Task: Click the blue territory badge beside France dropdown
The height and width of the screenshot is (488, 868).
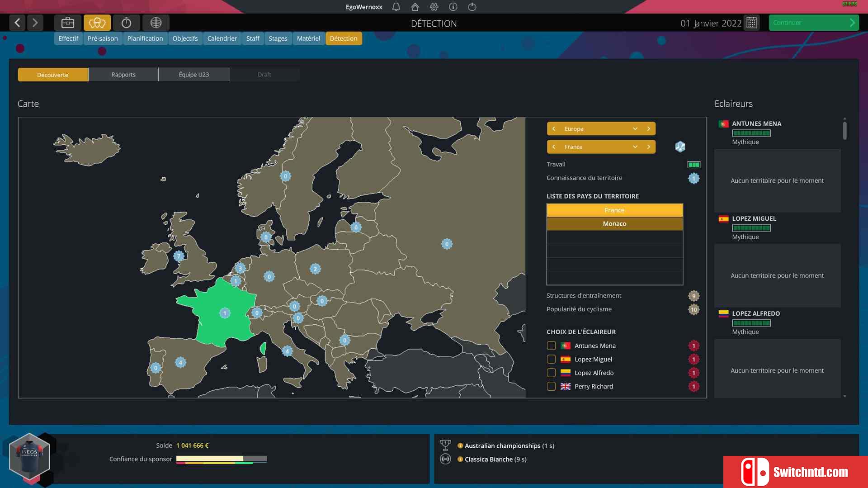Action: click(680, 147)
